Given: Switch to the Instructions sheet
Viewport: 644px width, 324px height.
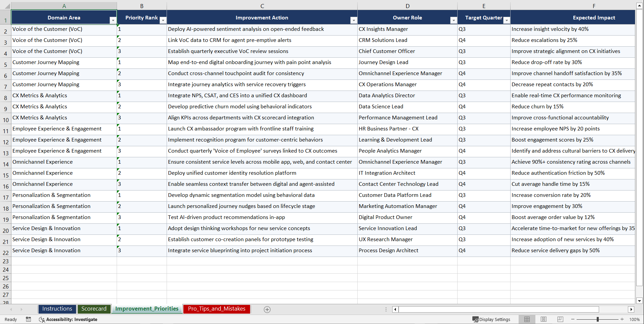Looking at the screenshot, I should click(57, 309).
